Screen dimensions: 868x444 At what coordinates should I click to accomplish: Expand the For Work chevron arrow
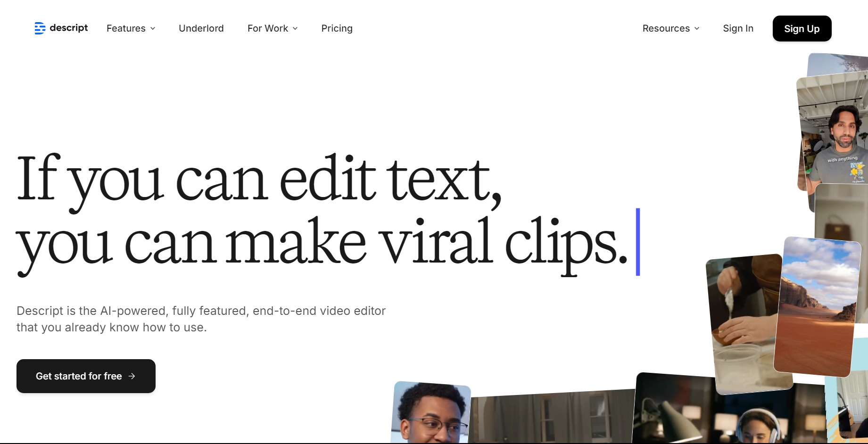click(295, 29)
